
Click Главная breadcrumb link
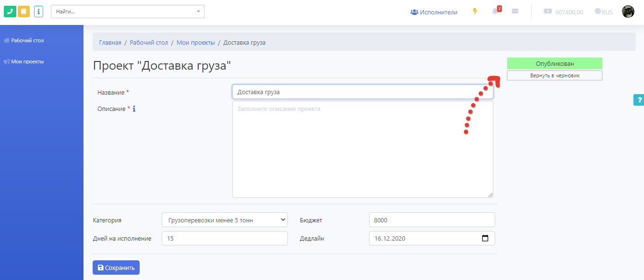pos(110,43)
